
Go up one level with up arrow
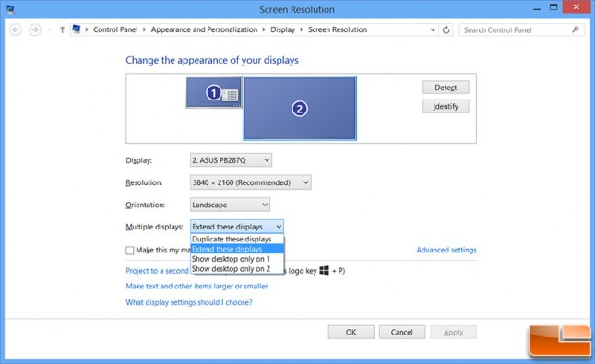coord(62,29)
